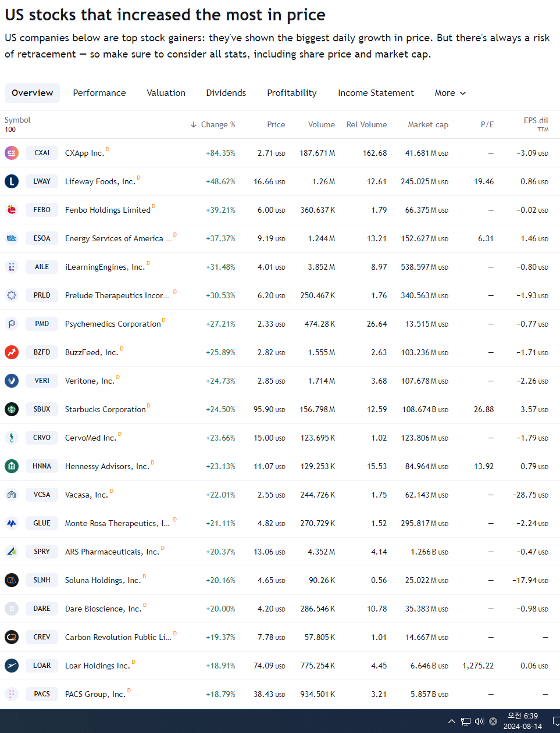This screenshot has height=733, width=560.
Task: Click the Veritone logo icon
Action: pyautogui.click(x=12, y=381)
